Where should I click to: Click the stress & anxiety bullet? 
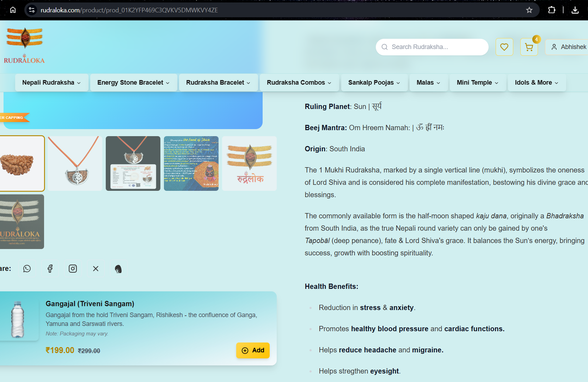[x=367, y=308]
